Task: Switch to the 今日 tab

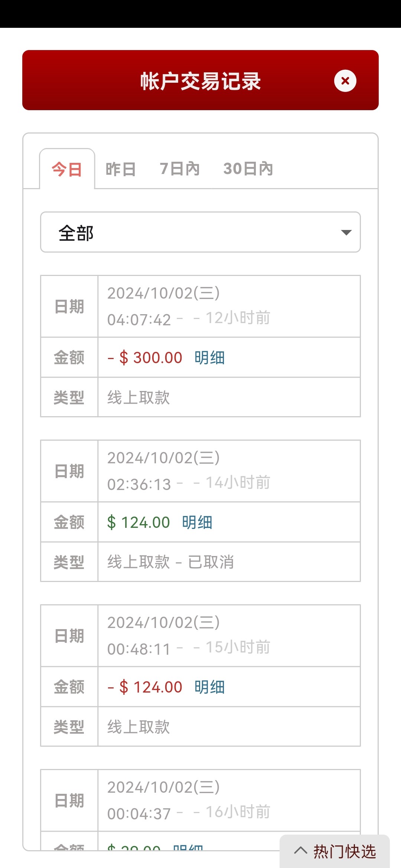Action: tap(67, 170)
